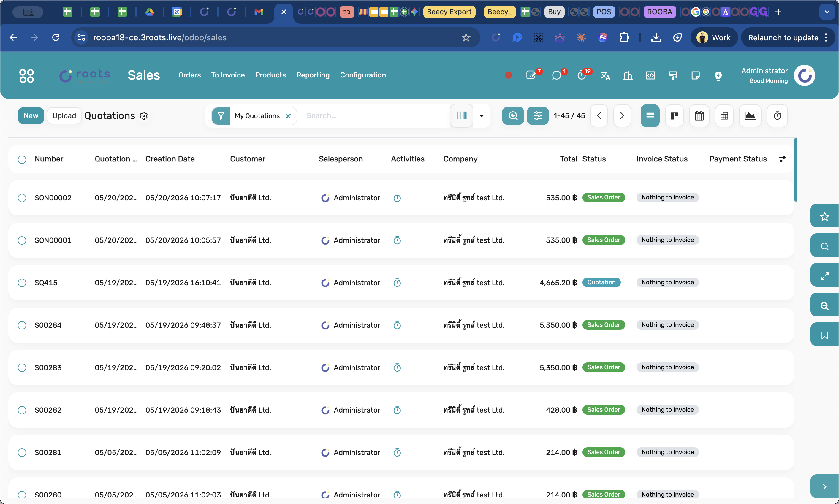
Task: Open activities clock icon with badge 19
Action: click(x=582, y=75)
